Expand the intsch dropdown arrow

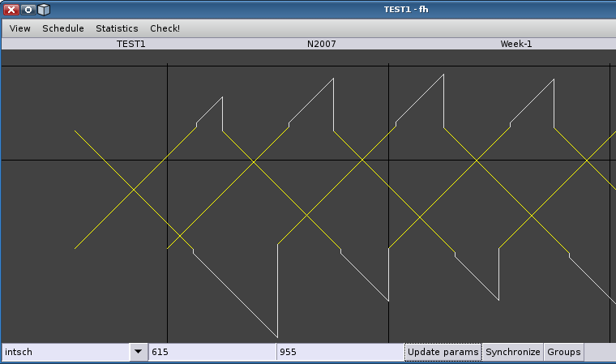[138, 352]
